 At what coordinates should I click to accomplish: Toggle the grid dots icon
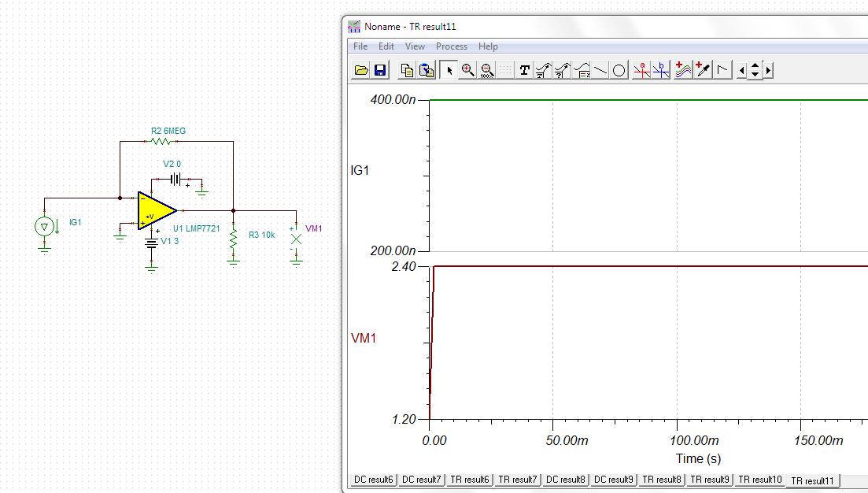[x=505, y=70]
